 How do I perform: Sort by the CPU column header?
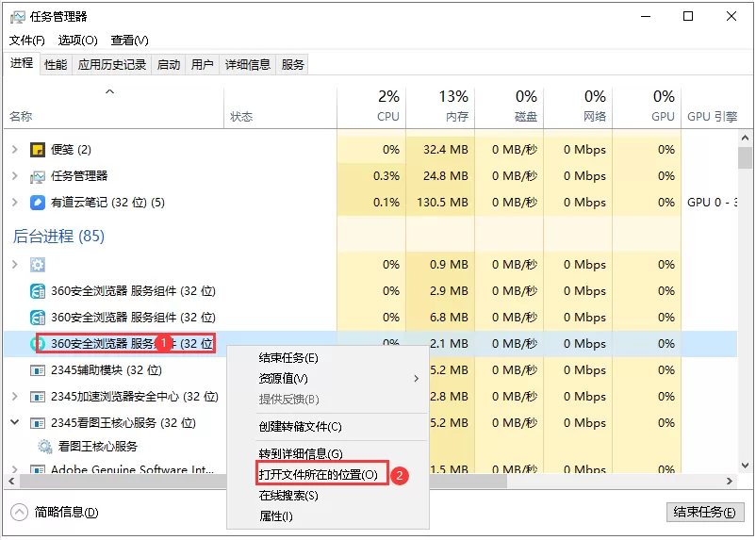pyautogui.click(x=371, y=107)
